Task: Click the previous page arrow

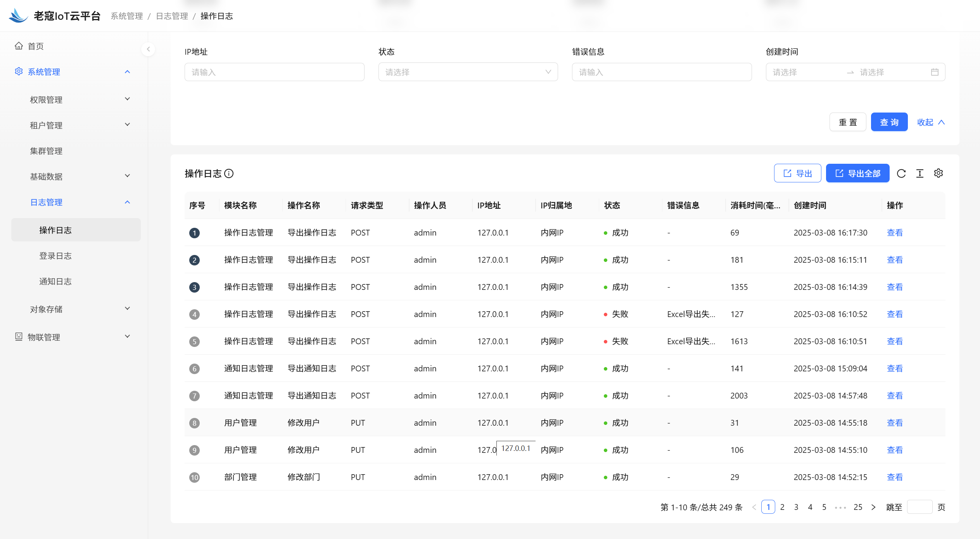Action: [x=754, y=507]
